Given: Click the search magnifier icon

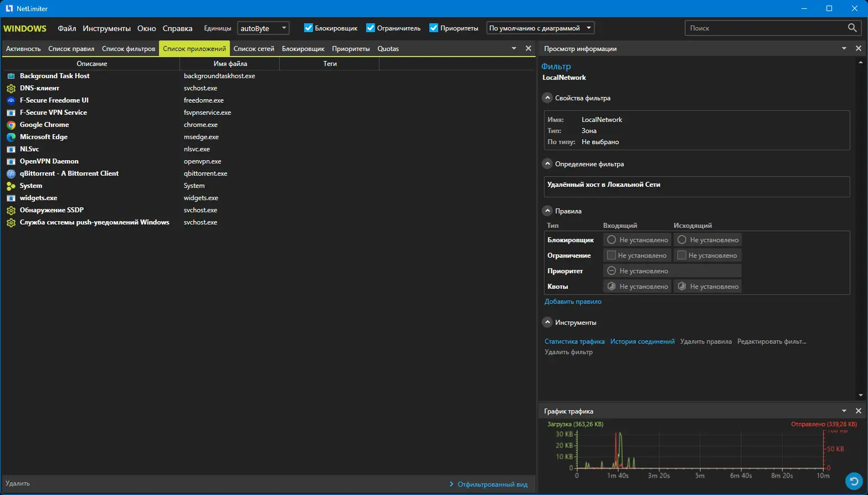Looking at the screenshot, I should pos(852,28).
